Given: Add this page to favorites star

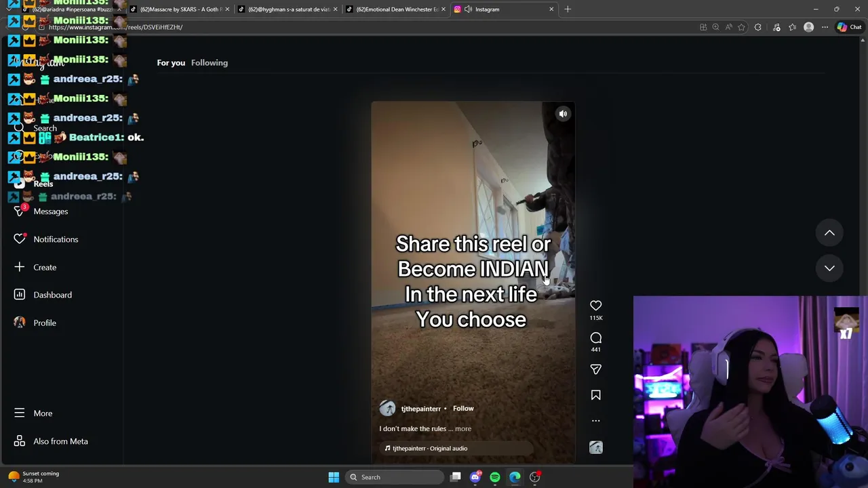Looking at the screenshot, I should click(x=741, y=27).
